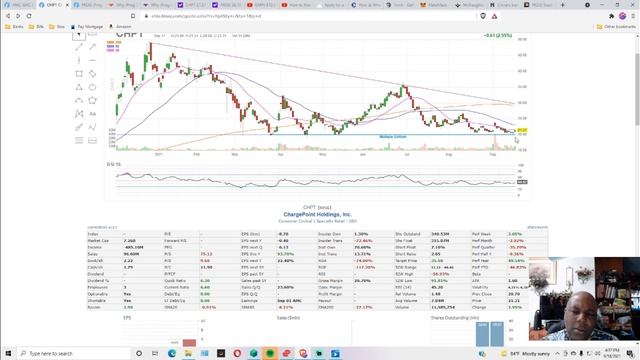
Task: Select the line drawing tool
Action: click(79, 47)
